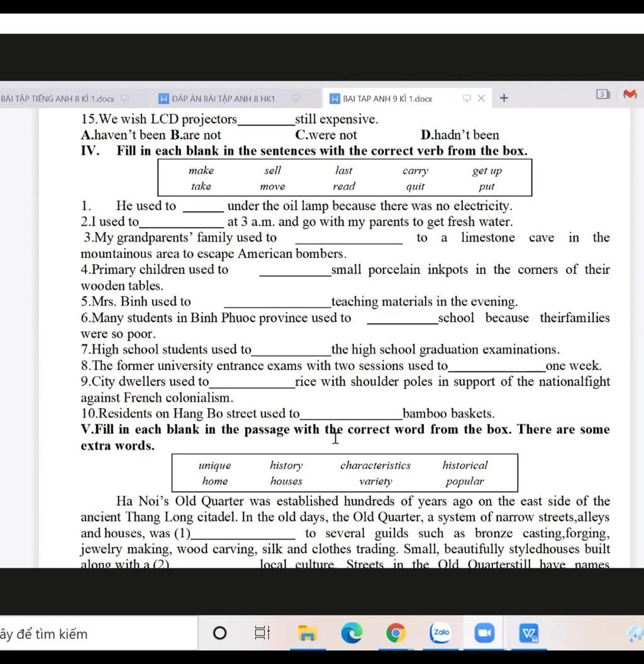Click the word 'houses' in word box

coord(286,481)
